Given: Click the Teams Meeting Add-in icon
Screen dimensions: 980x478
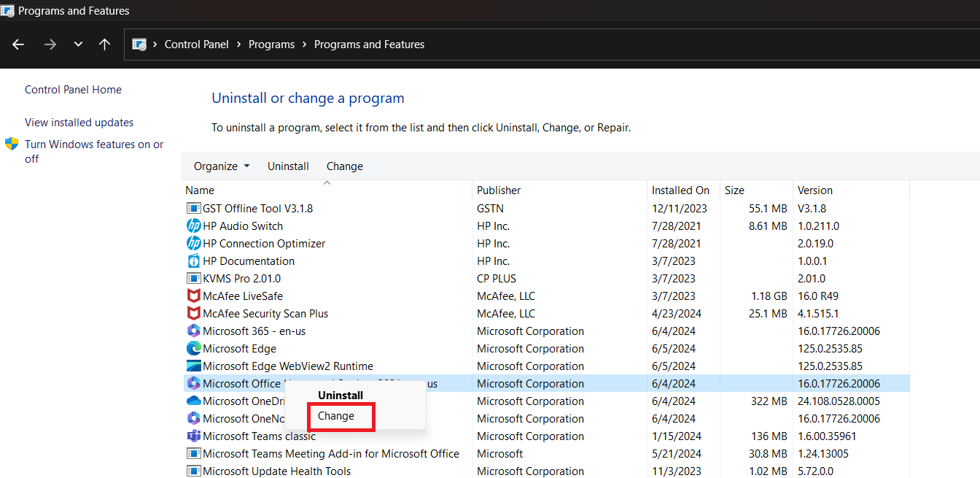Looking at the screenshot, I should pos(193,454).
